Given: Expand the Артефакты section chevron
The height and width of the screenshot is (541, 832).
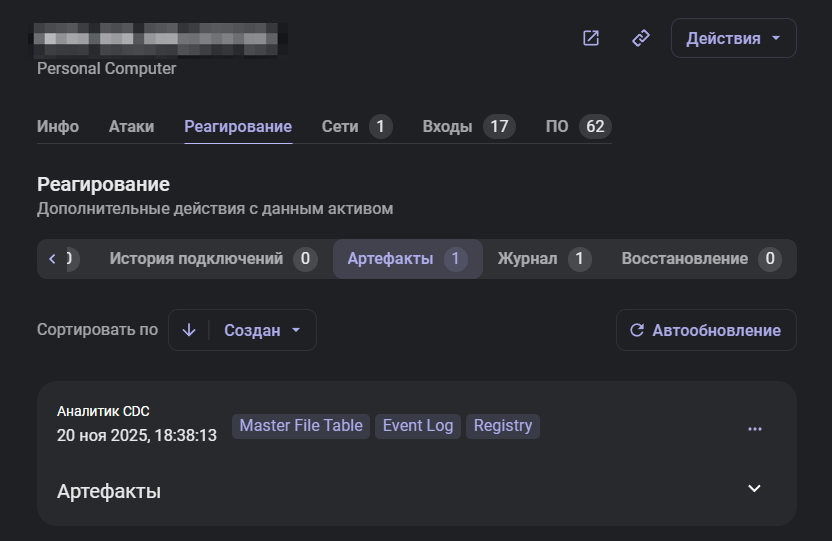Looking at the screenshot, I should tap(755, 489).
